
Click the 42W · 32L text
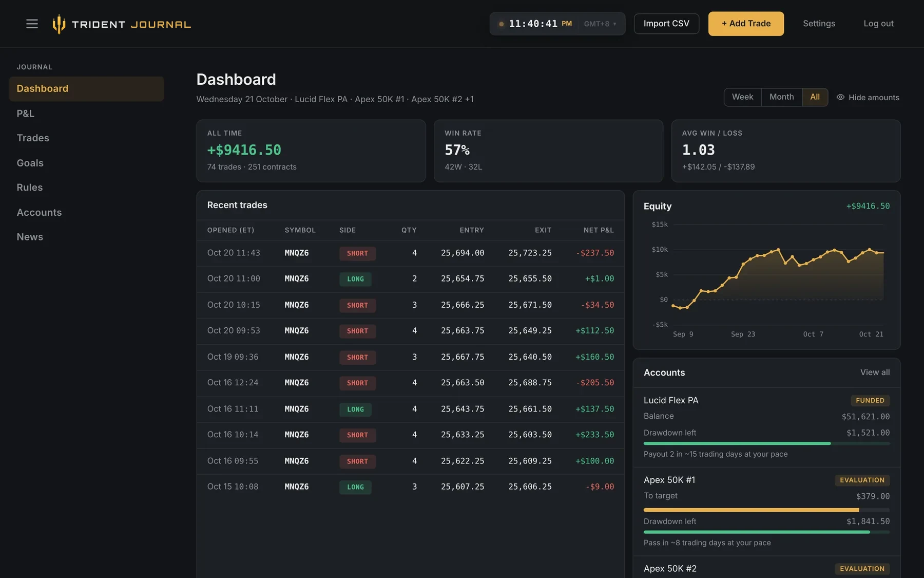463,167
